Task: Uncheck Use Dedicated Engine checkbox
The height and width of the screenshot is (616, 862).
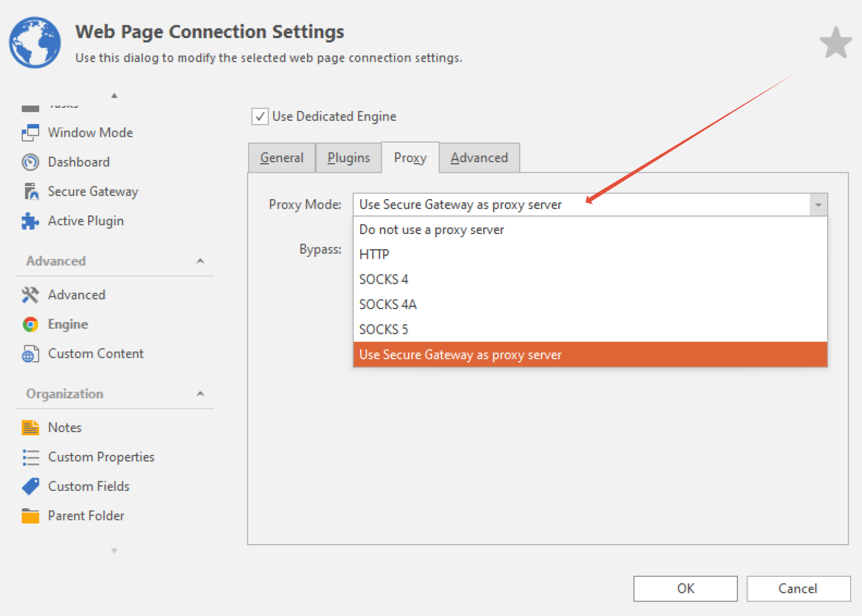Action: pyautogui.click(x=260, y=116)
